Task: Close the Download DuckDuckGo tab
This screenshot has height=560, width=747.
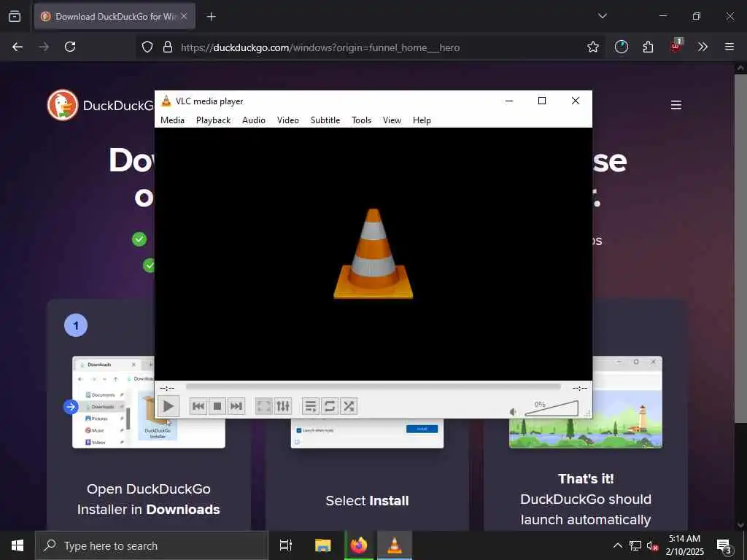Action: (x=184, y=16)
